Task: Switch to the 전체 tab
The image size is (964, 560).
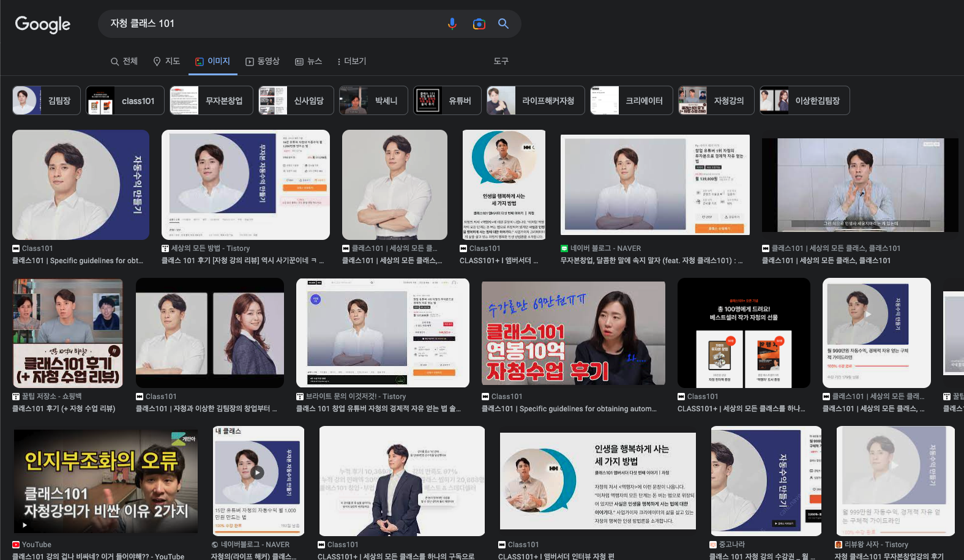Action: (124, 61)
